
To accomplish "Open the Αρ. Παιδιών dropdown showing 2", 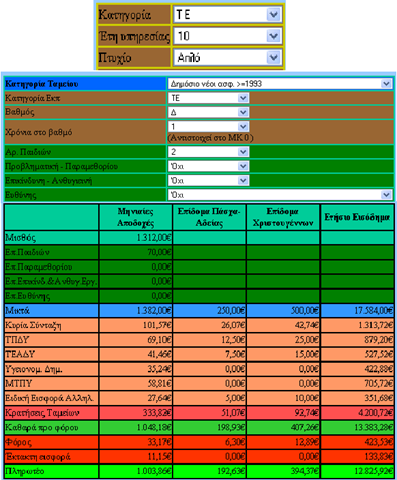I will 208,152.
